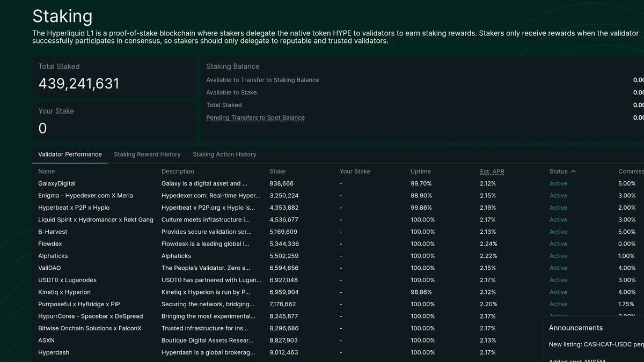Select the Hyperdash validator name

coord(54,352)
